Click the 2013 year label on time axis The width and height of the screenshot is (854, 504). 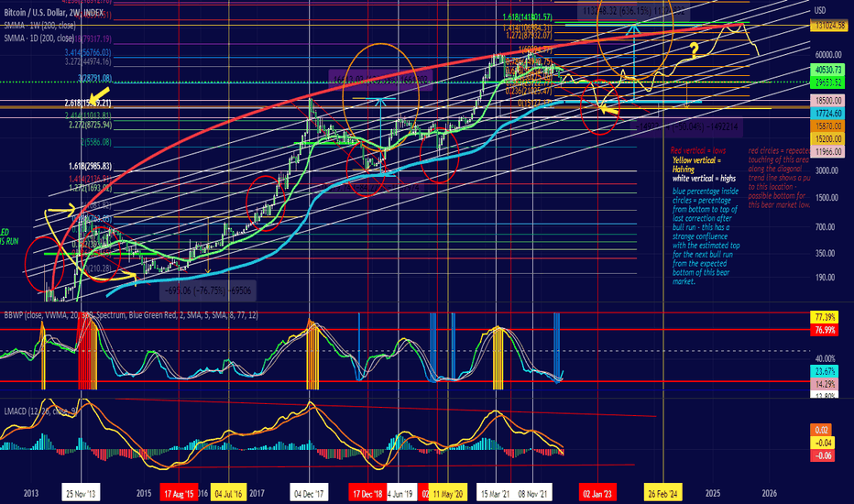31,493
